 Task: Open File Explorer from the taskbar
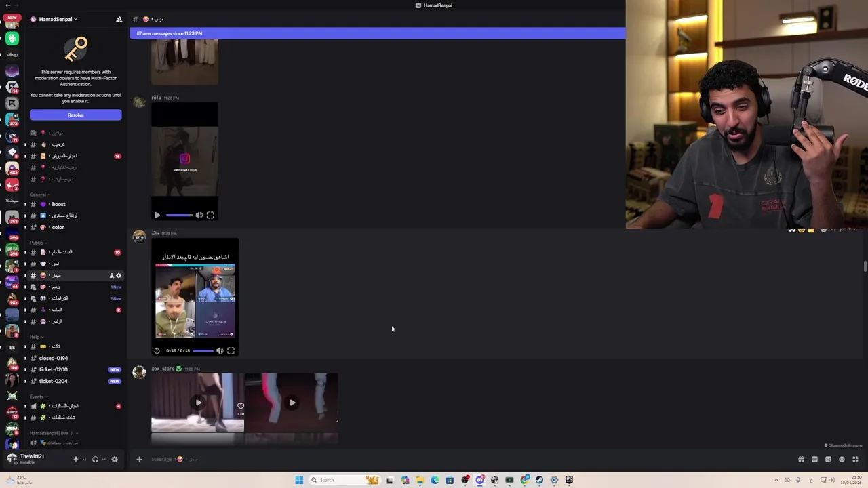420,480
